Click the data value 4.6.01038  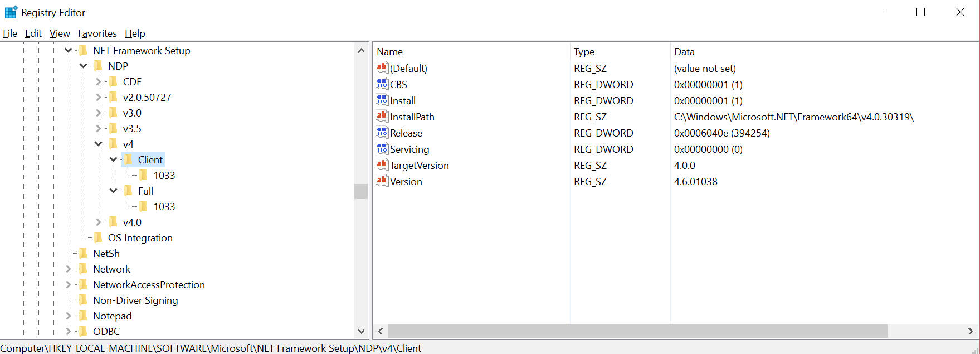pos(696,181)
